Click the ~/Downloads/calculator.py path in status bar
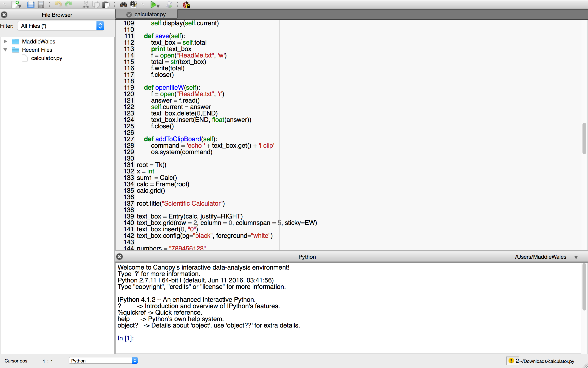Screen dimensions: 588x368 point(547,361)
